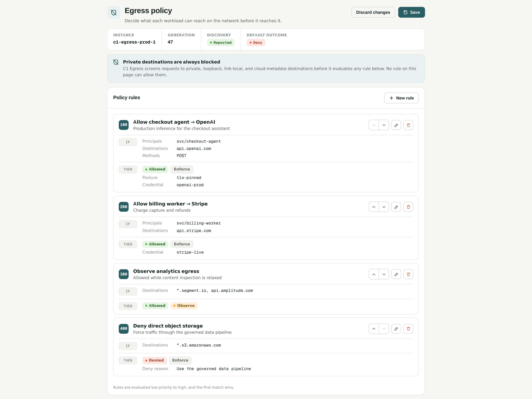Edit the Allow checkout agent → OpenAI rule
This screenshot has width=532, height=399.
coord(396,125)
